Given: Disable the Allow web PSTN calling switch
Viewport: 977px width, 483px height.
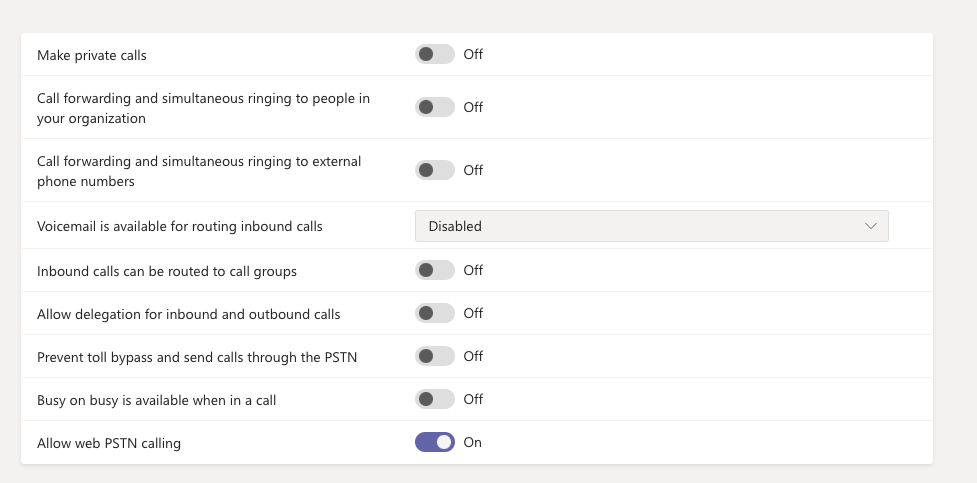Looking at the screenshot, I should [435, 442].
